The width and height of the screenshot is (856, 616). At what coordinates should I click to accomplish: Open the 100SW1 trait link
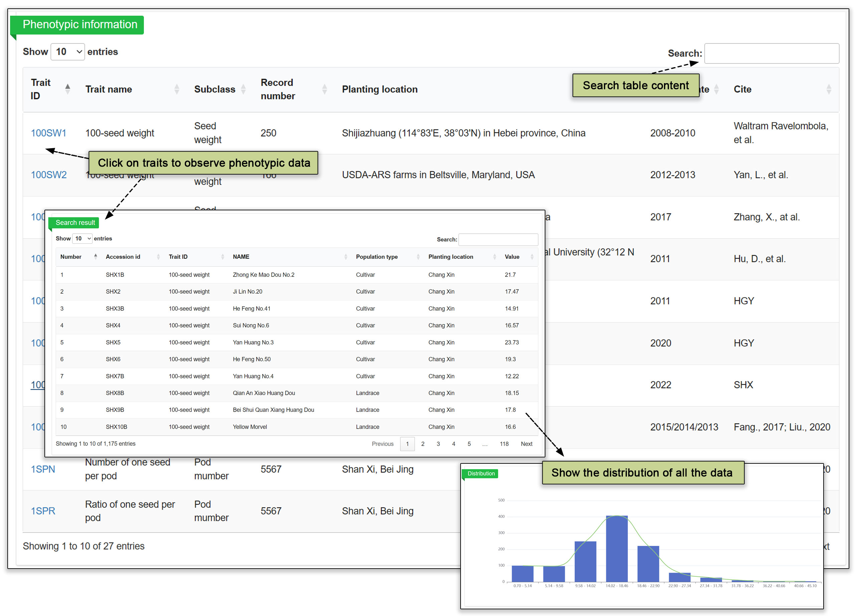coord(48,133)
